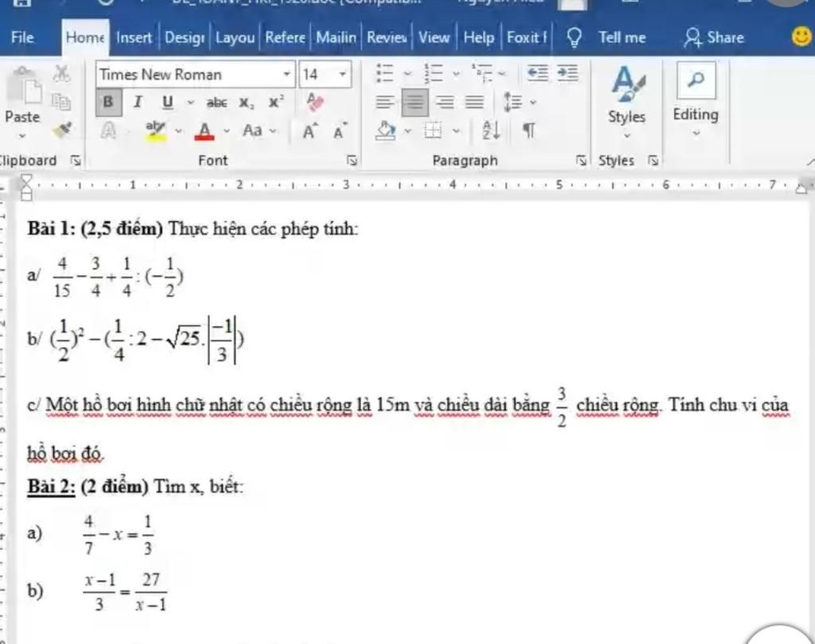The image size is (815, 644).
Task: Switch to the Mailings tab
Action: [337, 37]
